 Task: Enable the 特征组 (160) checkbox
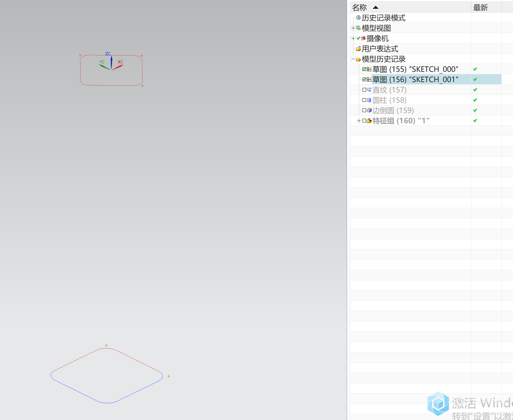364,121
